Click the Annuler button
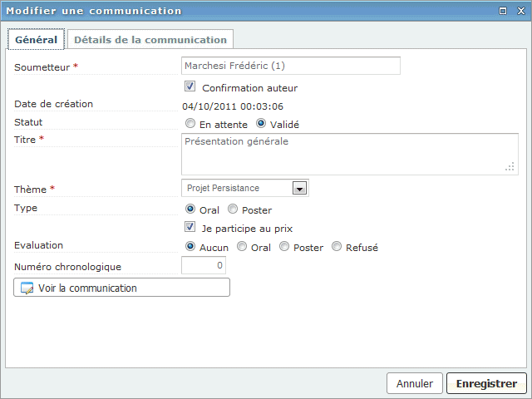 [415, 383]
